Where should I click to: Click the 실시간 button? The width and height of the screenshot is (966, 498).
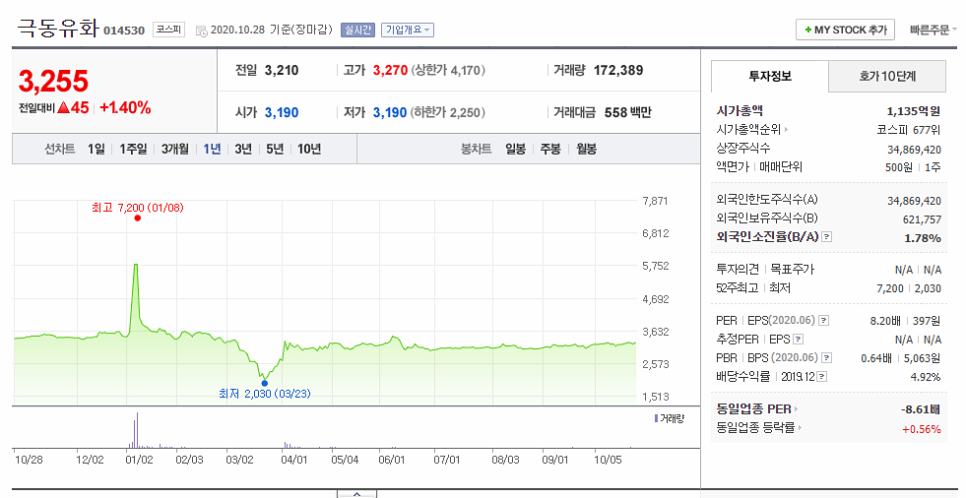coord(358,30)
